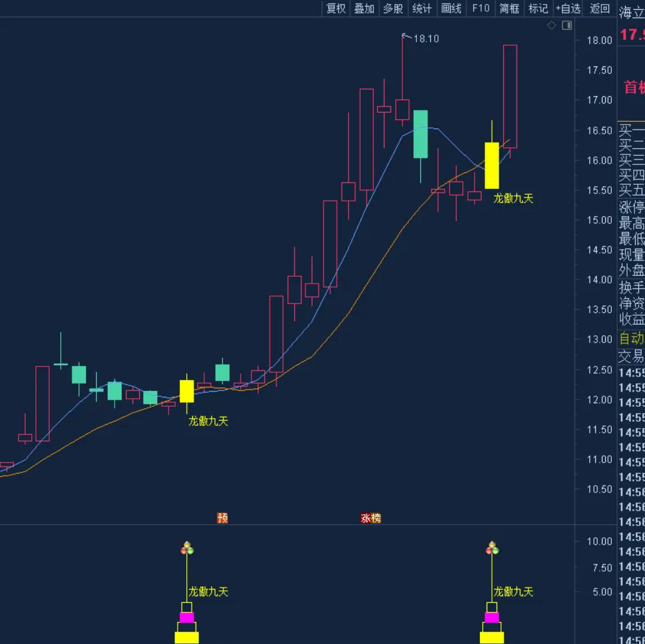The height and width of the screenshot is (644, 645).
Task: Click the 预 event marker icon
Action: click(x=223, y=518)
